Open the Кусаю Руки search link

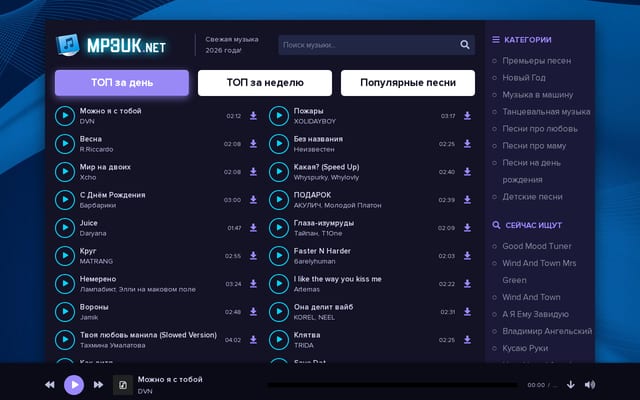[525, 349]
